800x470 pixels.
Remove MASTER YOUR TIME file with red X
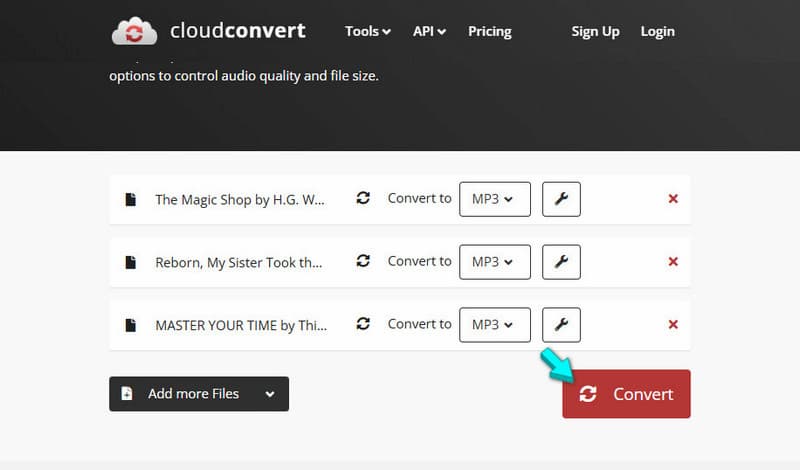point(673,324)
